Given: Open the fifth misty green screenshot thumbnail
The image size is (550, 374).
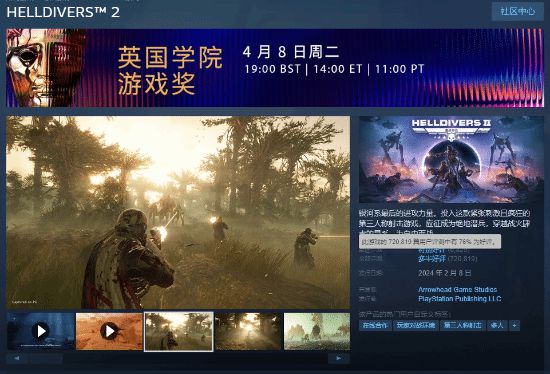Looking at the screenshot, I should [x=317, y=331].
